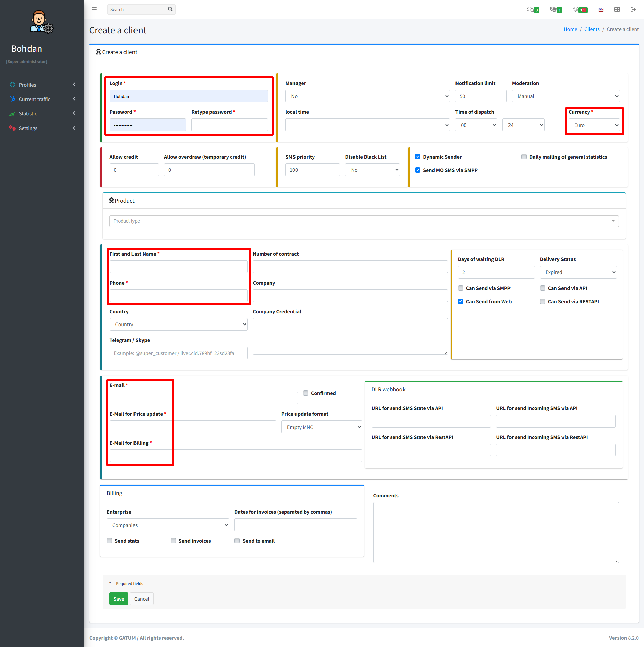Open the Currency dropdown
This screenshot has height=647, width=644.
(x=594, y=125)
